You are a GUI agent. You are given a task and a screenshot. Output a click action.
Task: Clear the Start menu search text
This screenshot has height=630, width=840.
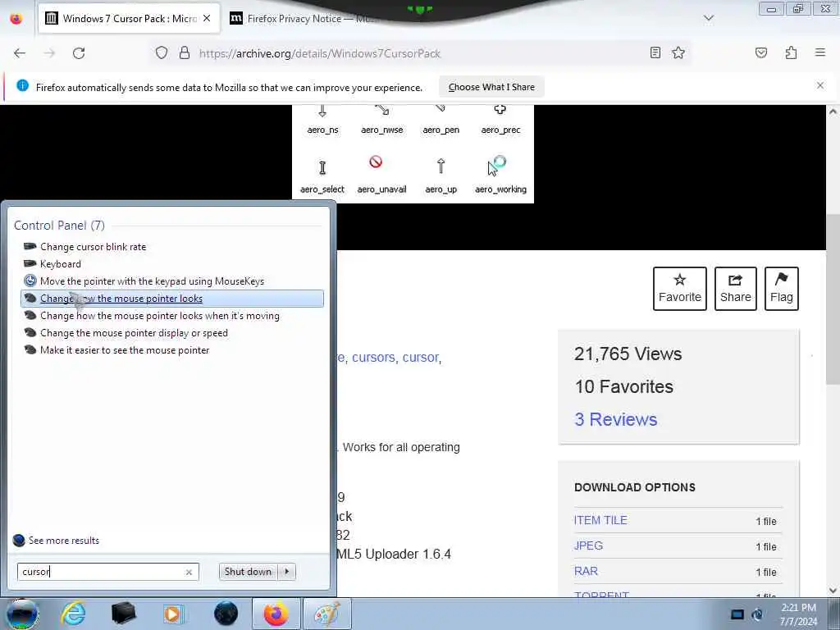point(189,572)
